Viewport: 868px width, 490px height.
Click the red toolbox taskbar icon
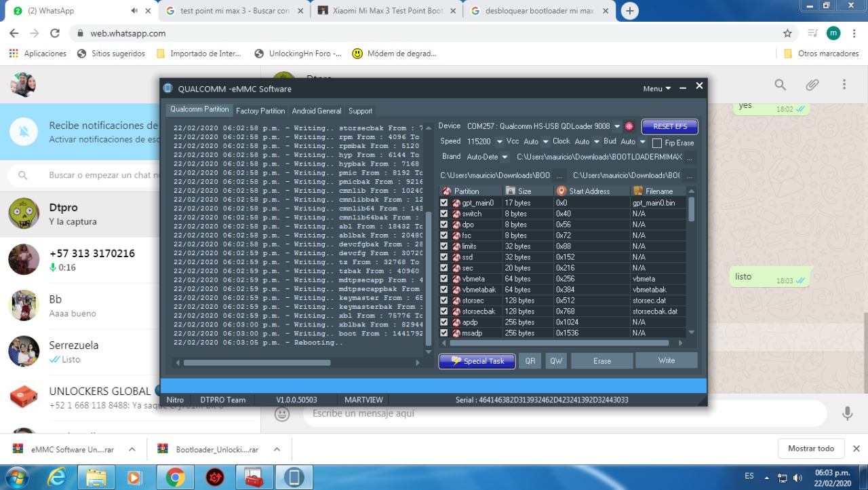[x=254, y=478]
